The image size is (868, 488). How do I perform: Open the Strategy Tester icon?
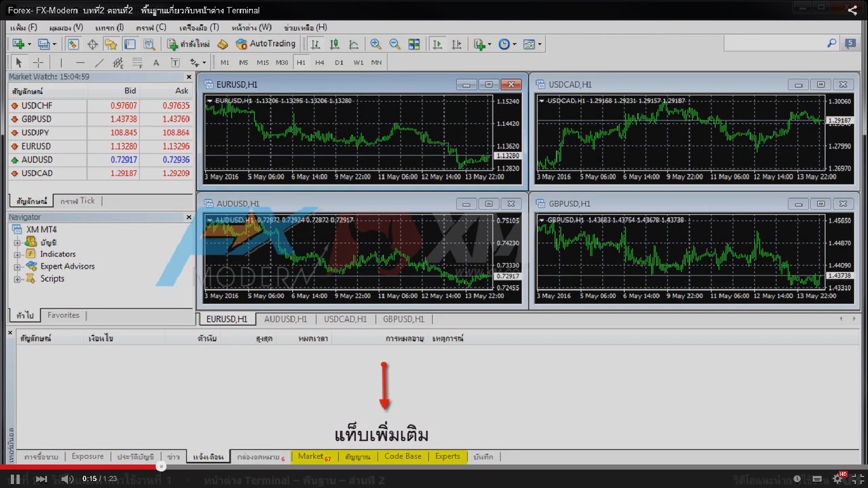(149, 44)
